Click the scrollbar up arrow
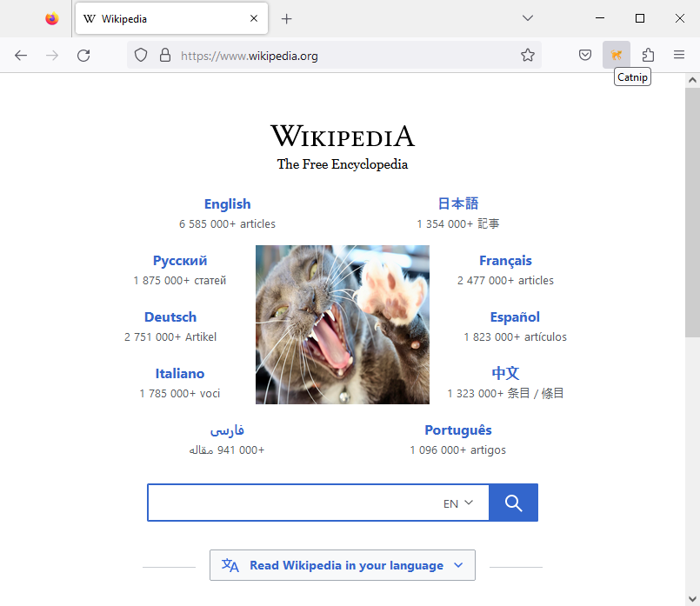Viewport: 700px width, 606px height. pos(692,80)
